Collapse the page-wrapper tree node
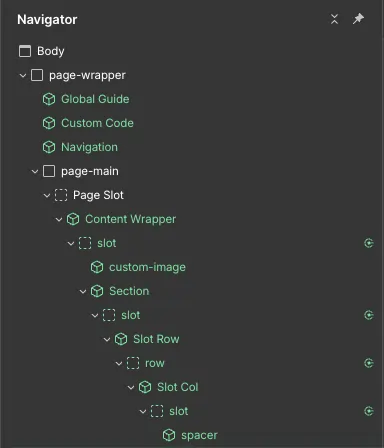 click(x=23, y=75)
